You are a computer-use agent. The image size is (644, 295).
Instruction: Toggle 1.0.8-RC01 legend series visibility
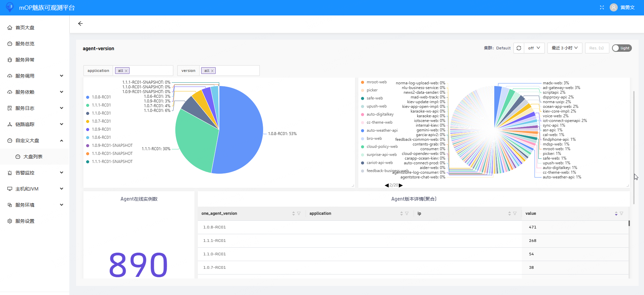[101, 97]
